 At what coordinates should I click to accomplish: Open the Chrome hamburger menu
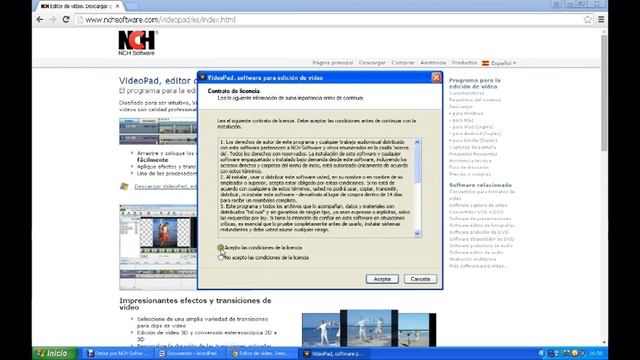[601, 19]
